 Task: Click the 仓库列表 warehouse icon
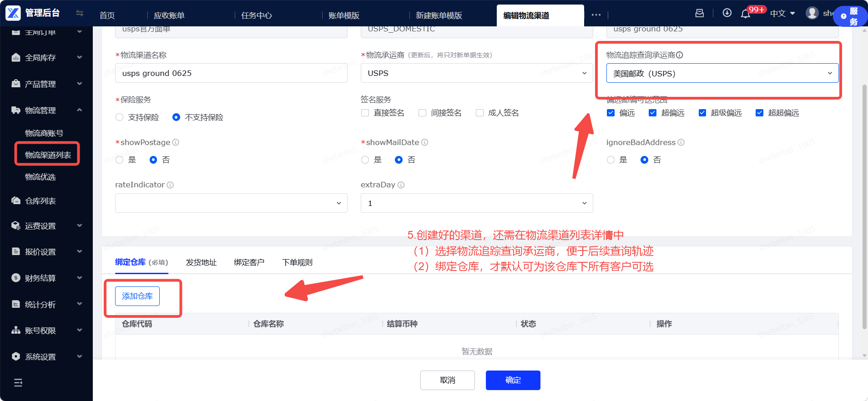[16, 200]
